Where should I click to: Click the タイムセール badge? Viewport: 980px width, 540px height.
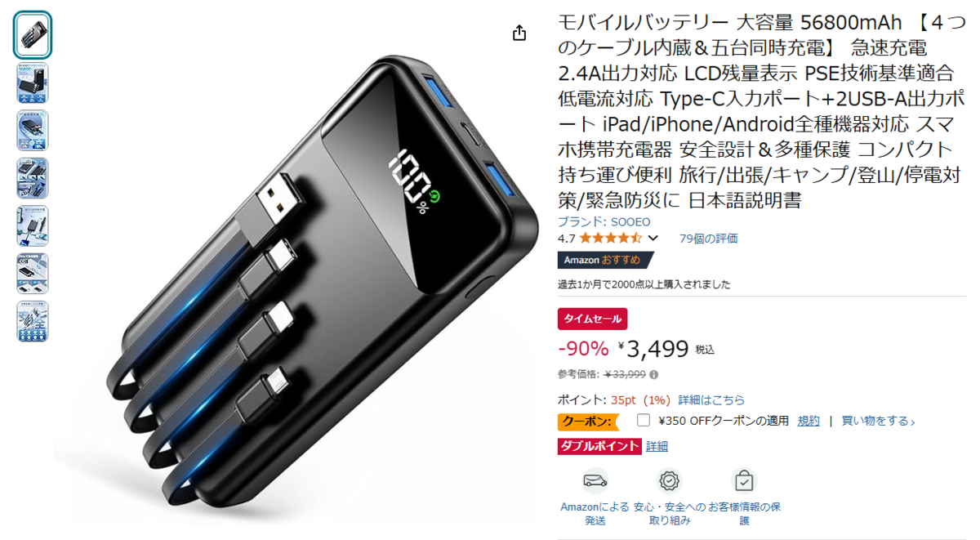point(593,319)
